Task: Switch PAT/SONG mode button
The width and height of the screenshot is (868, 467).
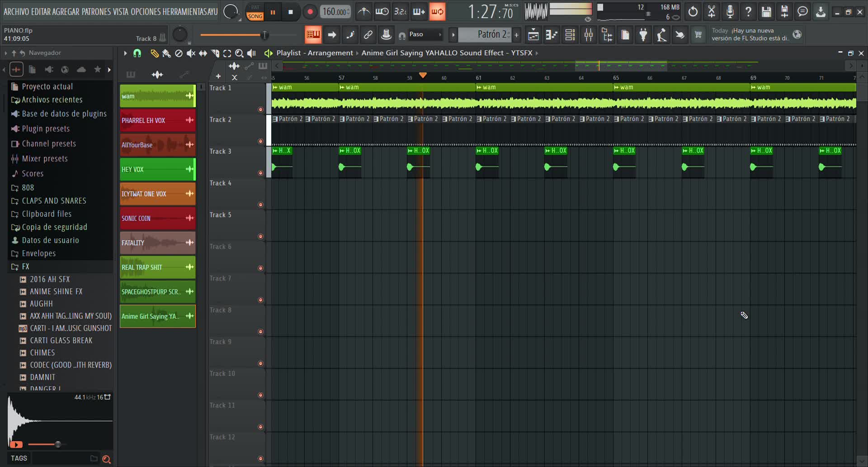Action: [255, 12]
